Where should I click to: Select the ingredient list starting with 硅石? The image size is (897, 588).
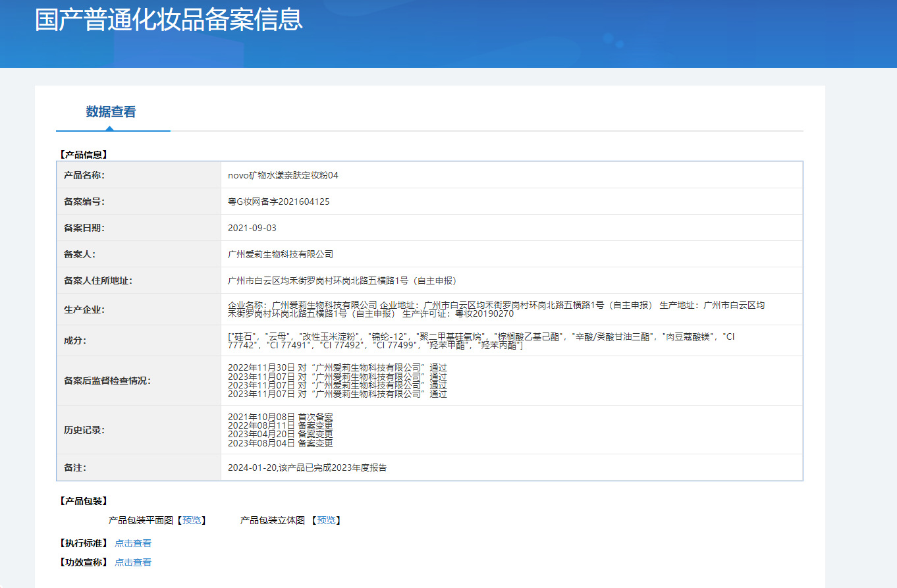(481, 341)
